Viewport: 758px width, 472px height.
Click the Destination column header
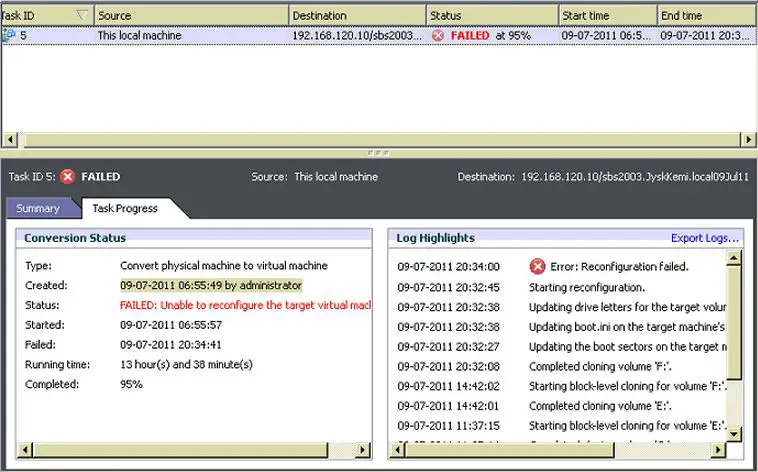click(356, 15)
